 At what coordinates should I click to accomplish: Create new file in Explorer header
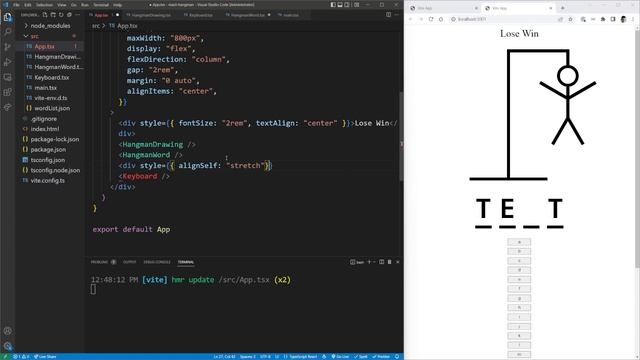45,15
